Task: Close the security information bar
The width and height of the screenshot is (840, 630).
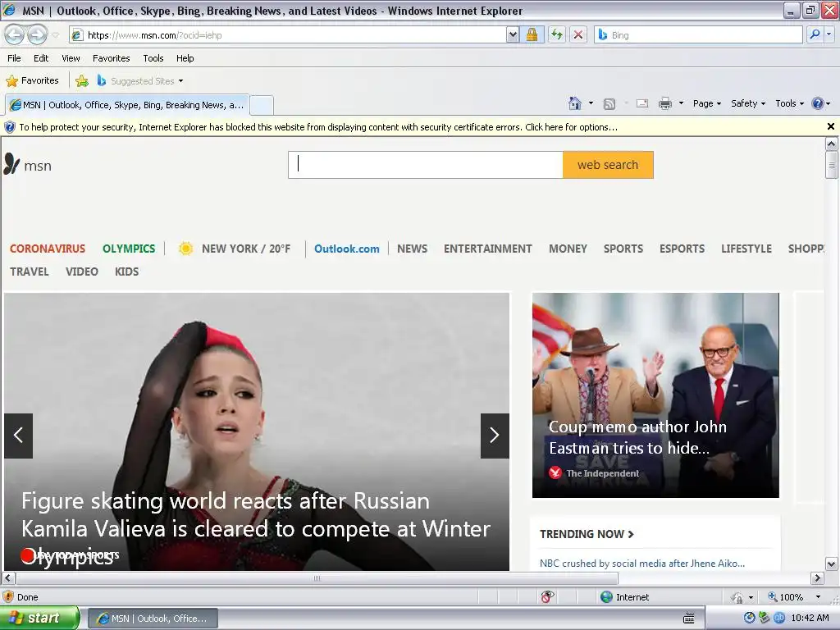Action: click(x=831, y=126)
